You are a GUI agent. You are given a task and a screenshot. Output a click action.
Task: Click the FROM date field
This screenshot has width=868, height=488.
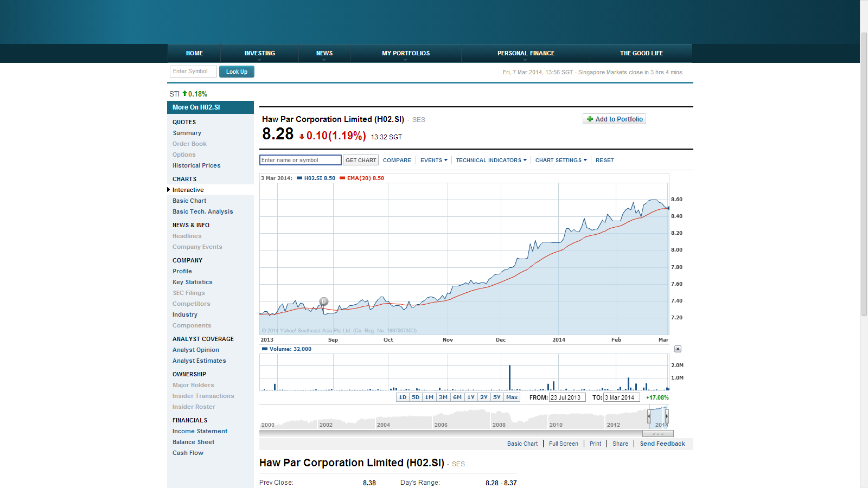(567, 397)
